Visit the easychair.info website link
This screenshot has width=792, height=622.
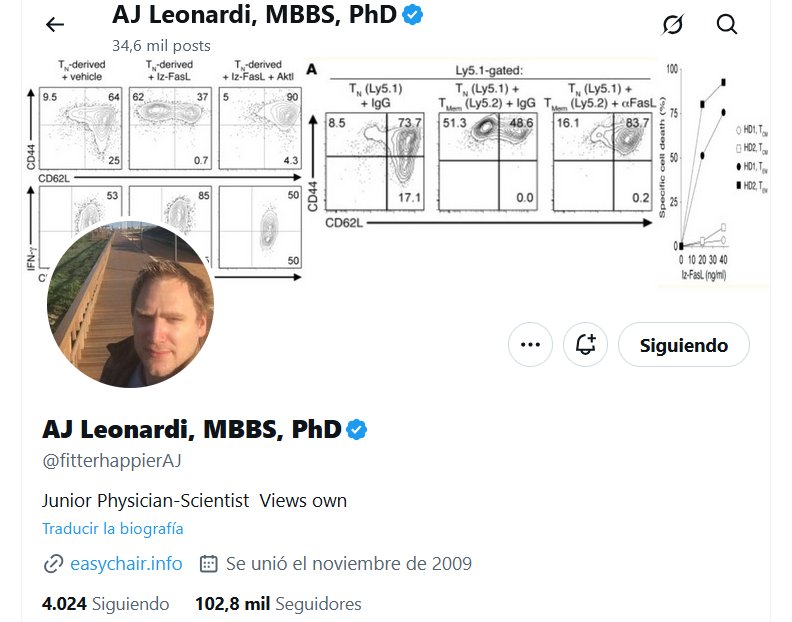tap(126, 564)
